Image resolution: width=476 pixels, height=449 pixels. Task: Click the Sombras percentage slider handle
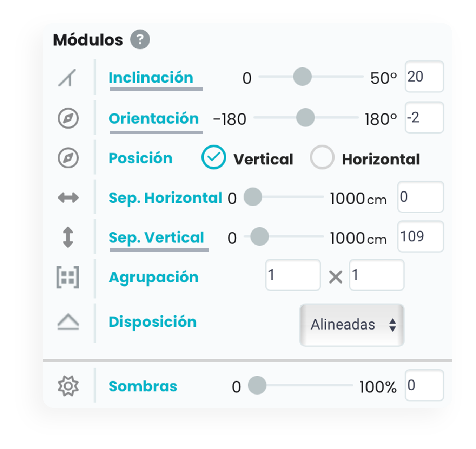257,385
